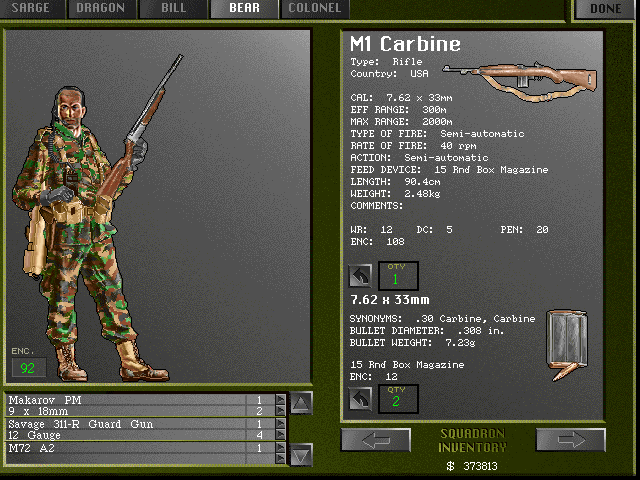Click the M1 Carbine rifle image

tap(518, 79)
